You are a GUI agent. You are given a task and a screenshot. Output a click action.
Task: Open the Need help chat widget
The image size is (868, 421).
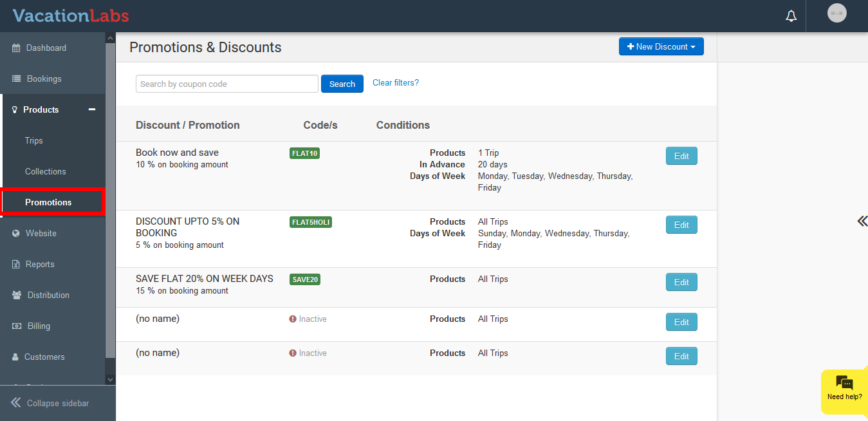[844, 388]
